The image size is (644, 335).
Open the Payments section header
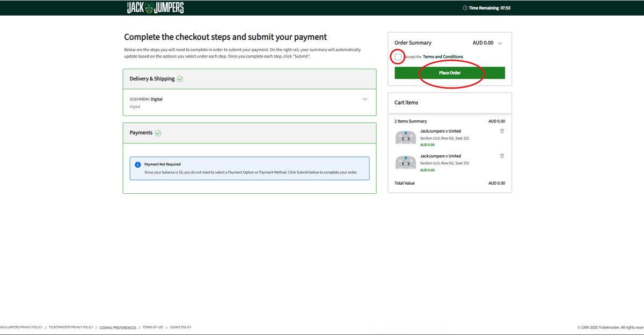[250, 133]
